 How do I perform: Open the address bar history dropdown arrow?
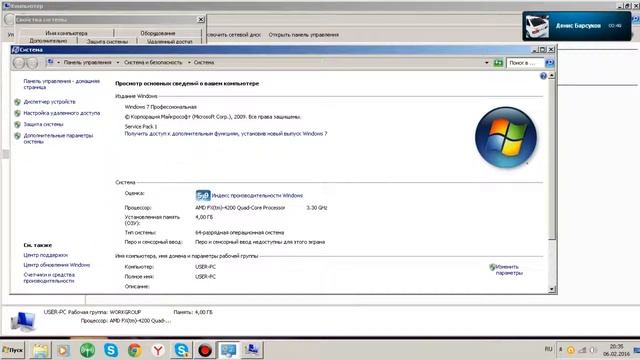487,63
